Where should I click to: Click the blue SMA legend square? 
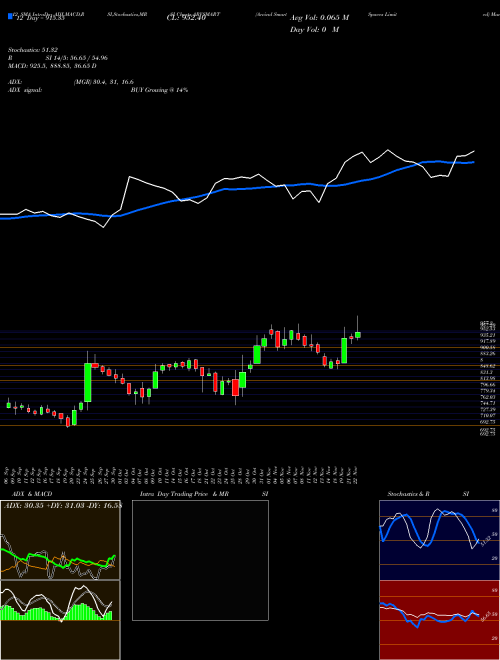tap(10, 16)
